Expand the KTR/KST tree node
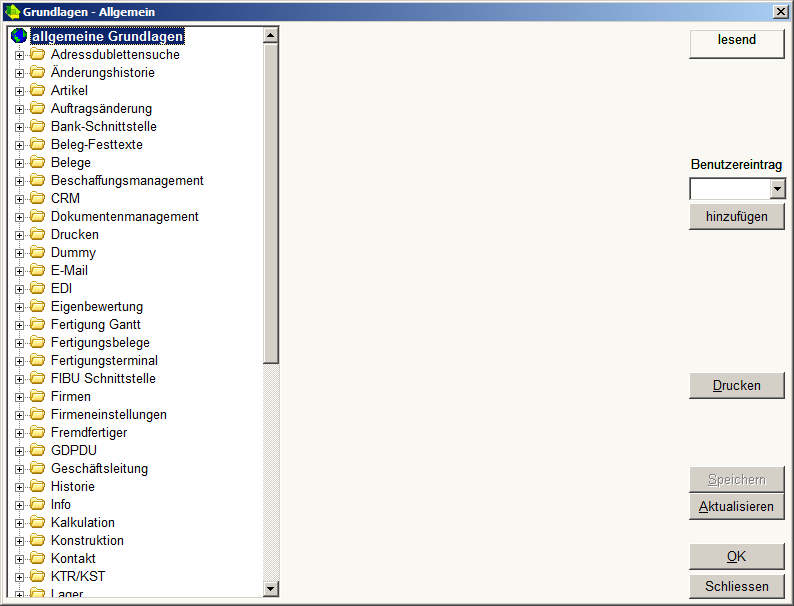This screenshot has width=794, height=606. (19, 577)
